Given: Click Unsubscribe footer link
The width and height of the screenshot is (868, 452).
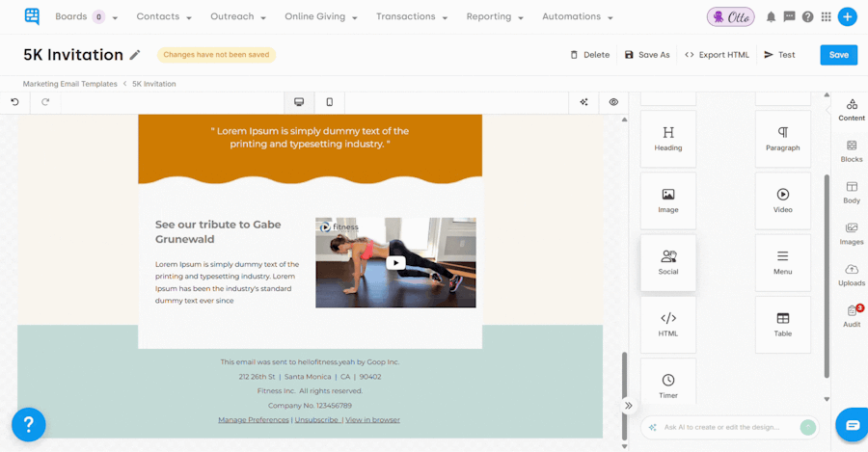Looking at the screenshot, I should [x=316, y=420].
